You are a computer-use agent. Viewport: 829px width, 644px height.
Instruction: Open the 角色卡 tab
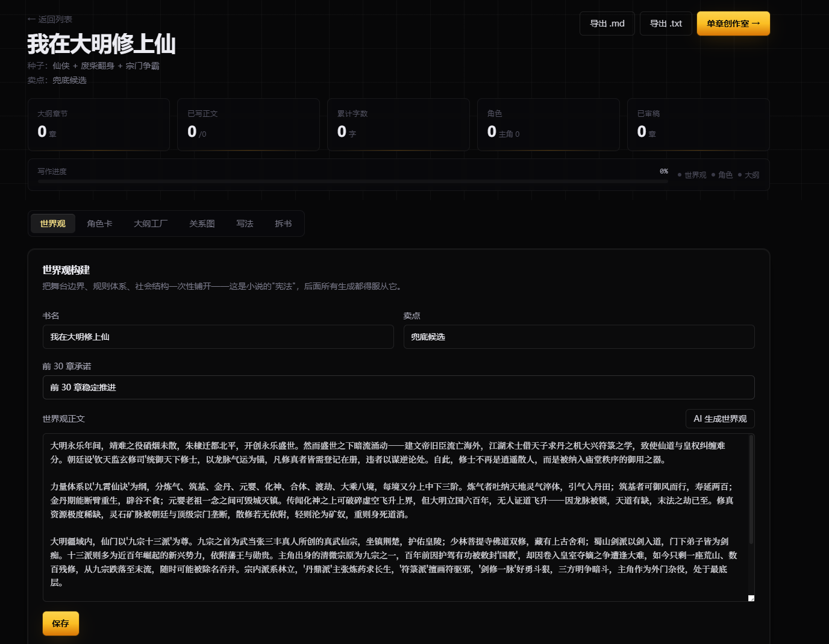99,224
